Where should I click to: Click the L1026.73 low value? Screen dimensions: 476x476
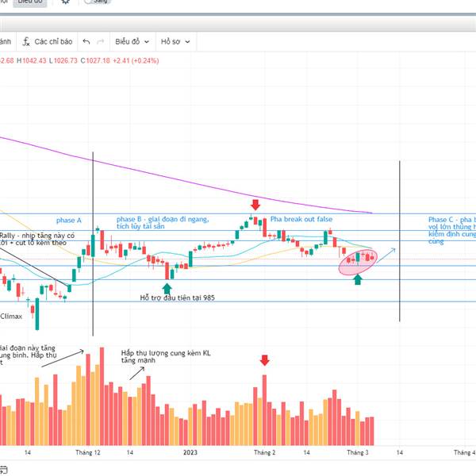coord(63,61)
